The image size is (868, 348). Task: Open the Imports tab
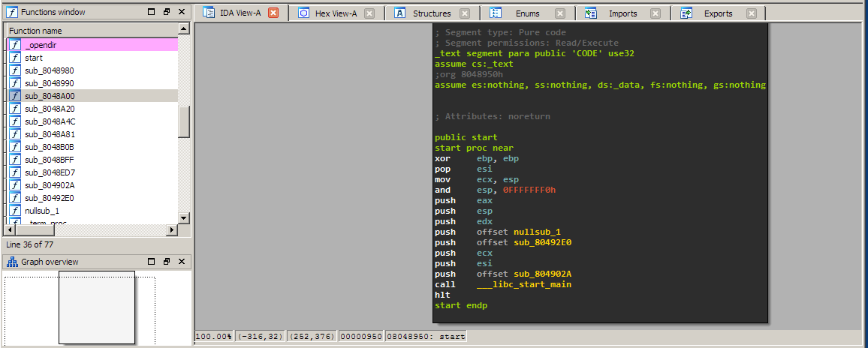(x=622, y=13)
